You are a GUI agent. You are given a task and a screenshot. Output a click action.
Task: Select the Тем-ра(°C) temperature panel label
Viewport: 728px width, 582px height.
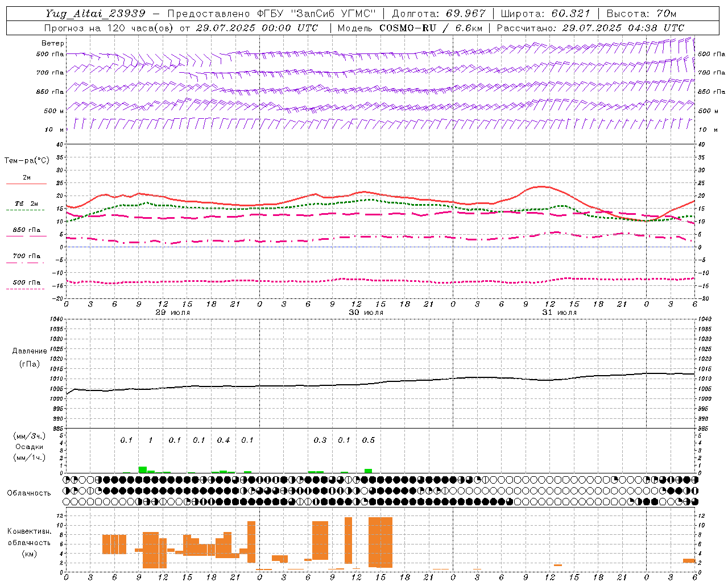27,160
